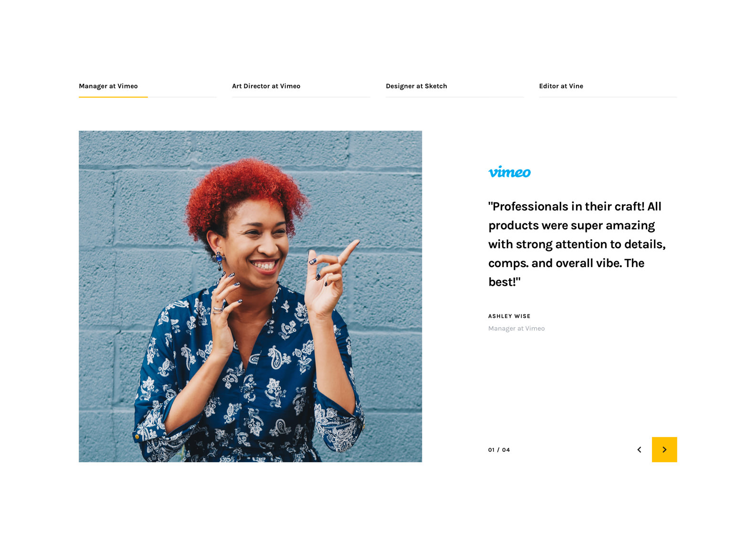Screen dimensions: 756x541
Task: Open the Designer at Sketch tab
Action: pyautogui.click(x=416, y=86)
